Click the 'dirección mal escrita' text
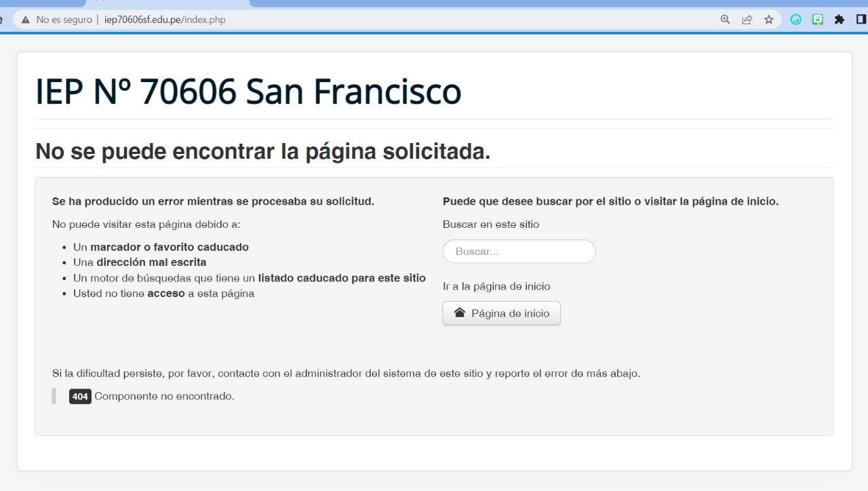This screenshot has height=491, width=868. pos(151,262)
